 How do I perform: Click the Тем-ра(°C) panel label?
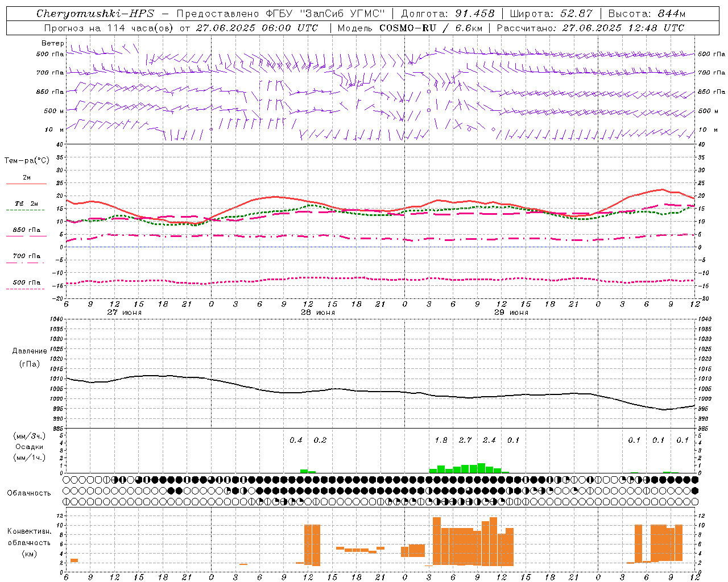(27, 161)
